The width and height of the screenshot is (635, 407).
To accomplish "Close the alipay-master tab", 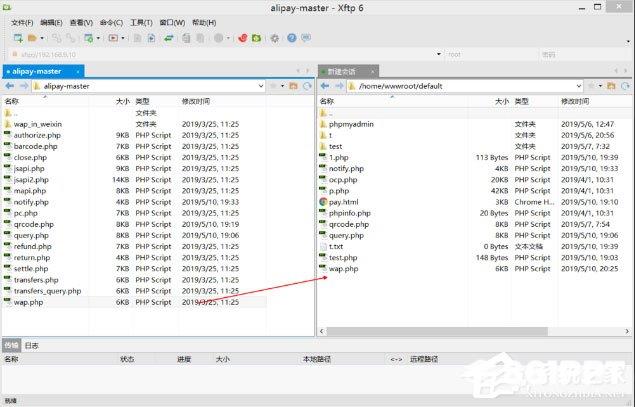I will (x=78, y=72).
